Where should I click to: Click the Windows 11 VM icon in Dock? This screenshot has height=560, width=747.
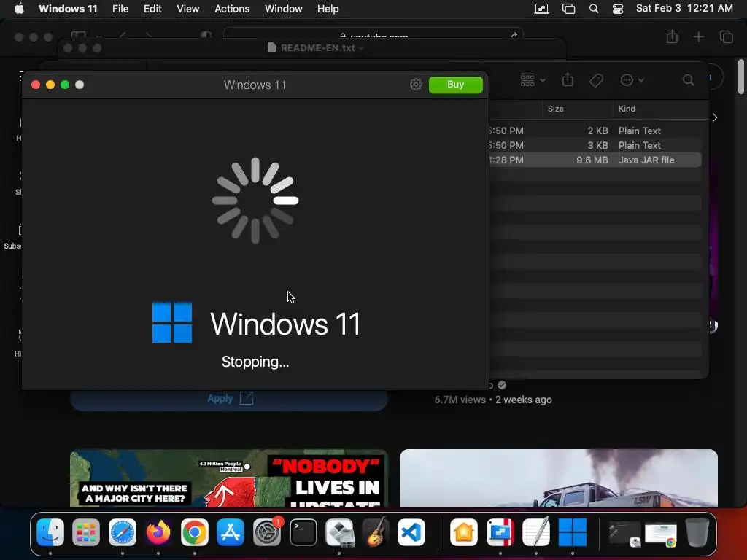(x=572, y=532)
